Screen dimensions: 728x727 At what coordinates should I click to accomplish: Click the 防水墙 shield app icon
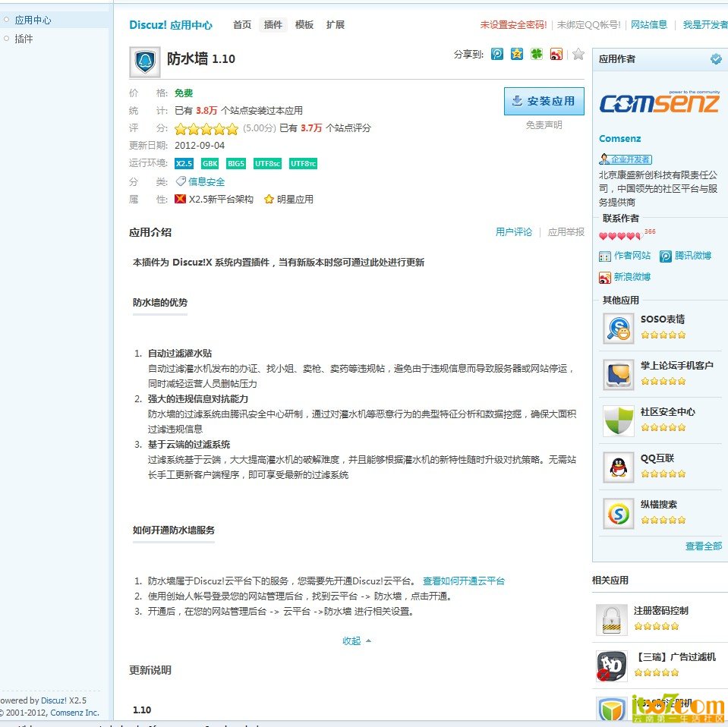pos(145,61)
